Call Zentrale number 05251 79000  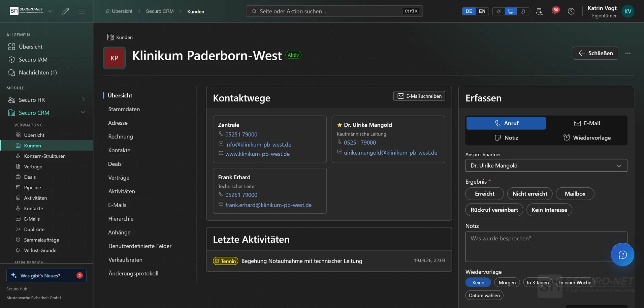pyautogui.click(x=241, y=134)
